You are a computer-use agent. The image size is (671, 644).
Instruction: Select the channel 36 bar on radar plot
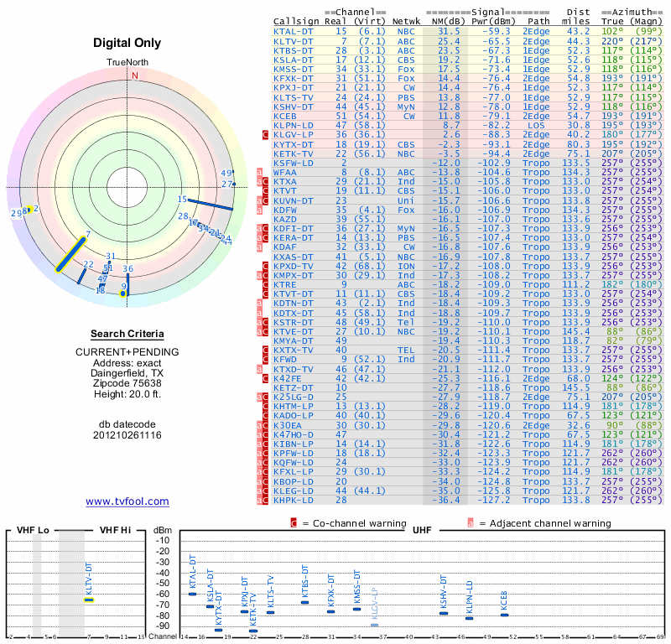[x=127, y=284]
